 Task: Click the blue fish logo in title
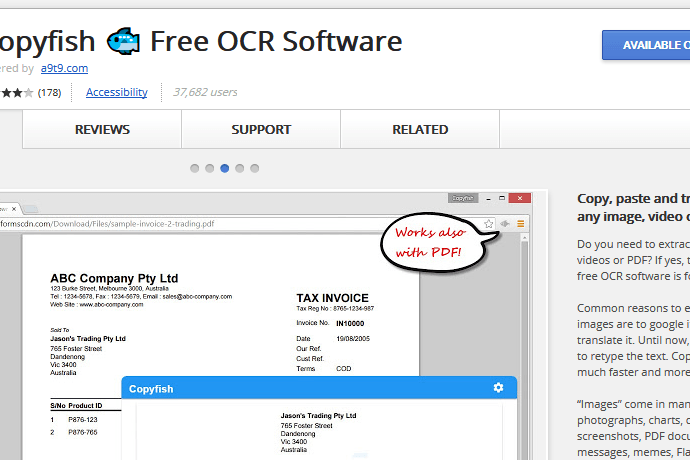click(123, 42)
